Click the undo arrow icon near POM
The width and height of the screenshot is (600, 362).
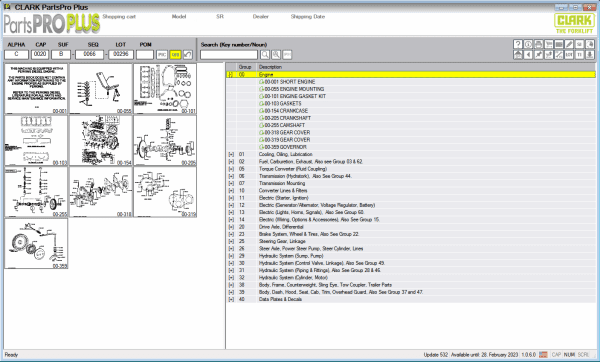[x=188, y=55]
